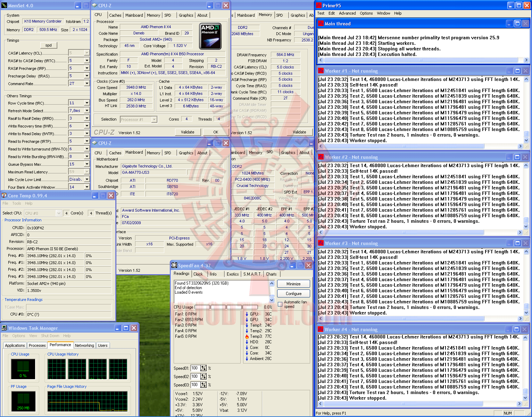Expand the Refresh Mode Select dropdown
The height and width of the screenshot is (417, 532).
(x=87, y=111)
